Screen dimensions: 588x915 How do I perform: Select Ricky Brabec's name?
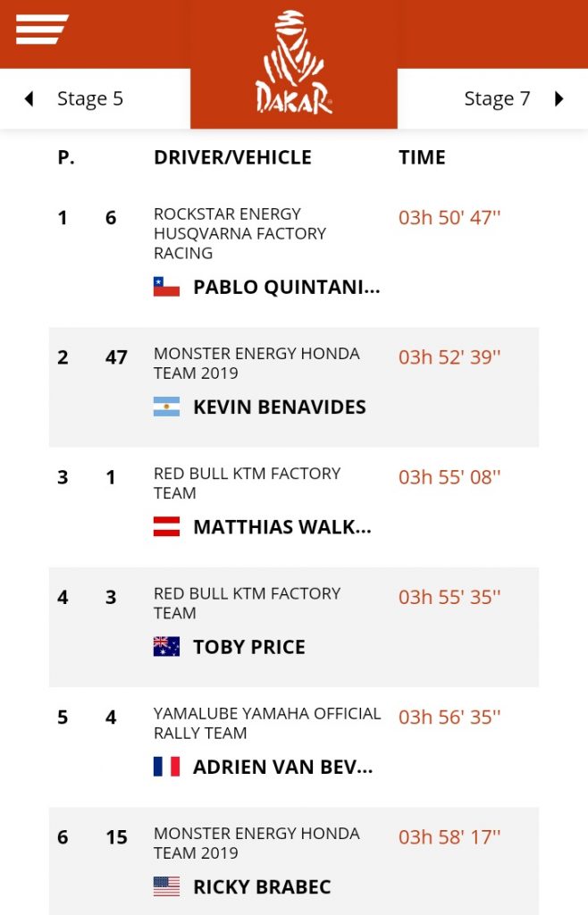point(262,887)
